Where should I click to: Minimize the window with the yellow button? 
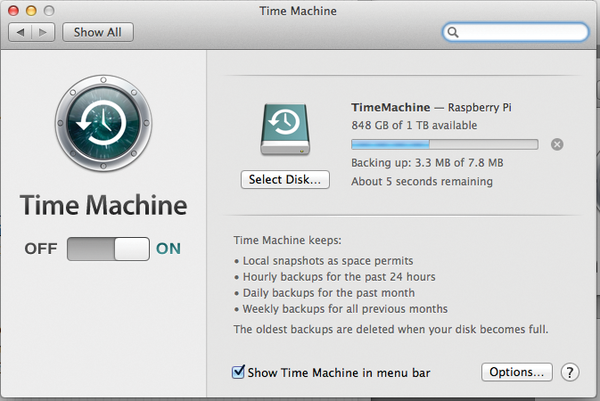tap(31, 11)
